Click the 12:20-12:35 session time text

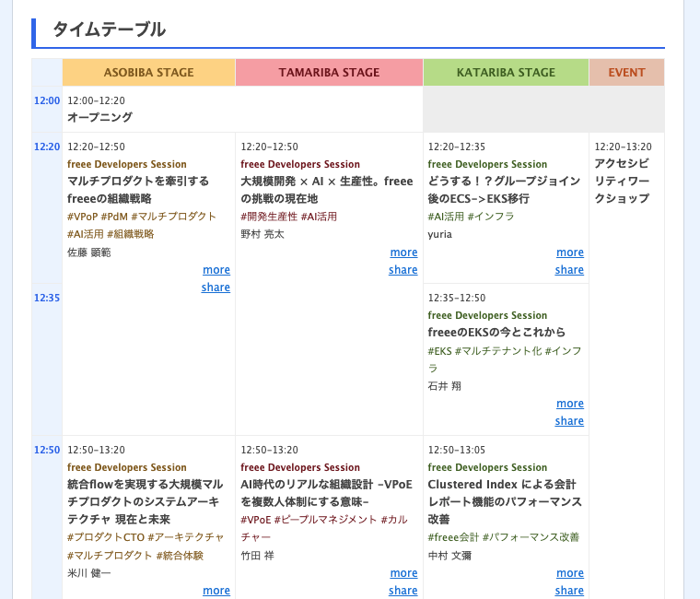pyautogui.click(x=457, y=147)
